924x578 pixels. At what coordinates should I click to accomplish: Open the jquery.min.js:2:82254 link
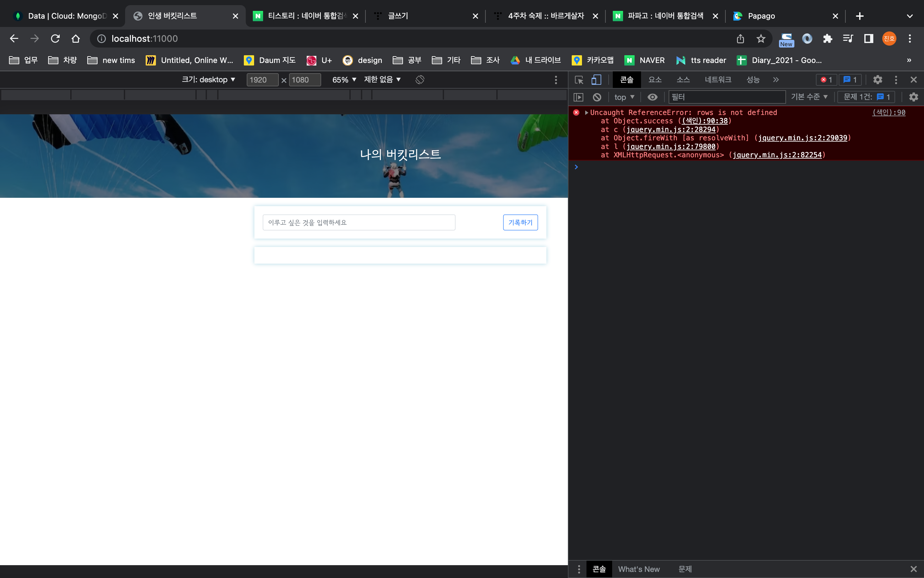(777, 155)
